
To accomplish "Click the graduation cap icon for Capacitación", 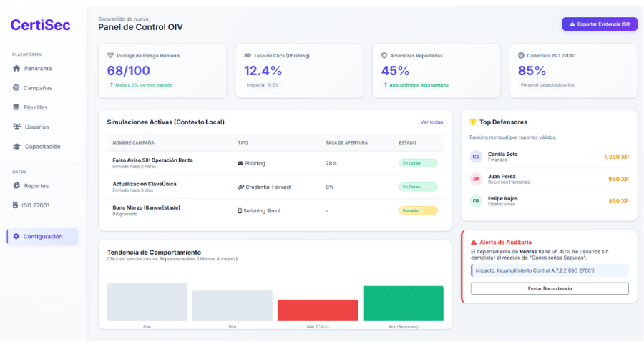I will pyautogui.click(x=16, y=147).
